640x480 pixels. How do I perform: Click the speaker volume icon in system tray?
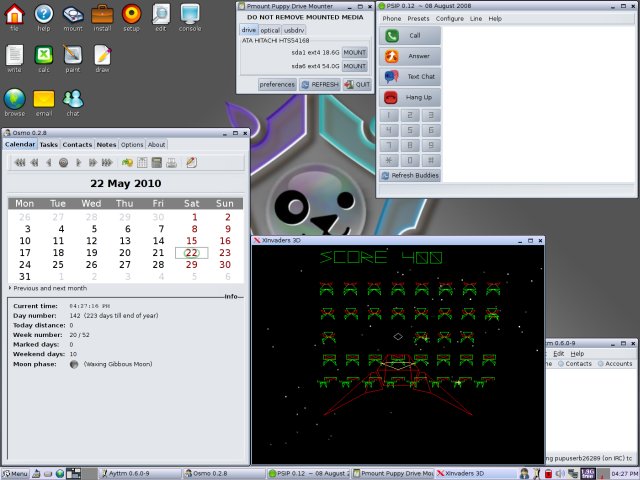(x=560, y=473)
